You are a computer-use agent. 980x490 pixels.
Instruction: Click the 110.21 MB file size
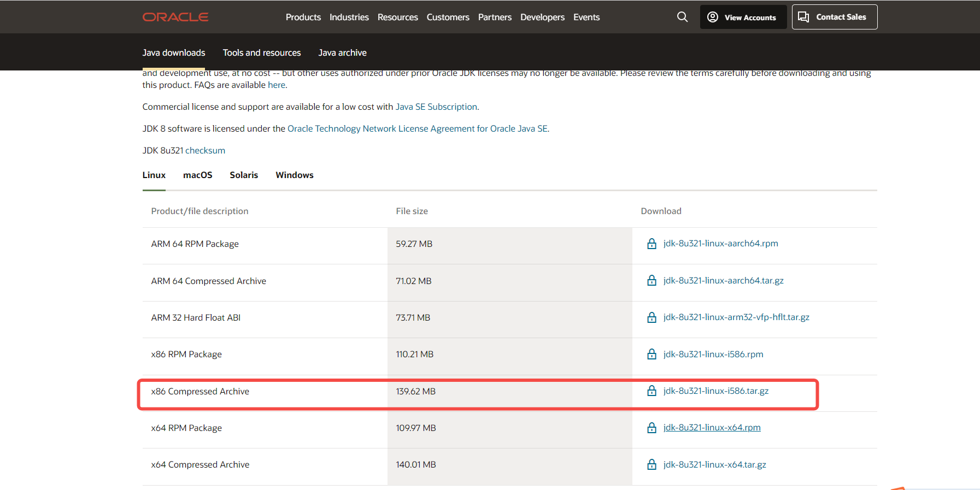[415, 354]
